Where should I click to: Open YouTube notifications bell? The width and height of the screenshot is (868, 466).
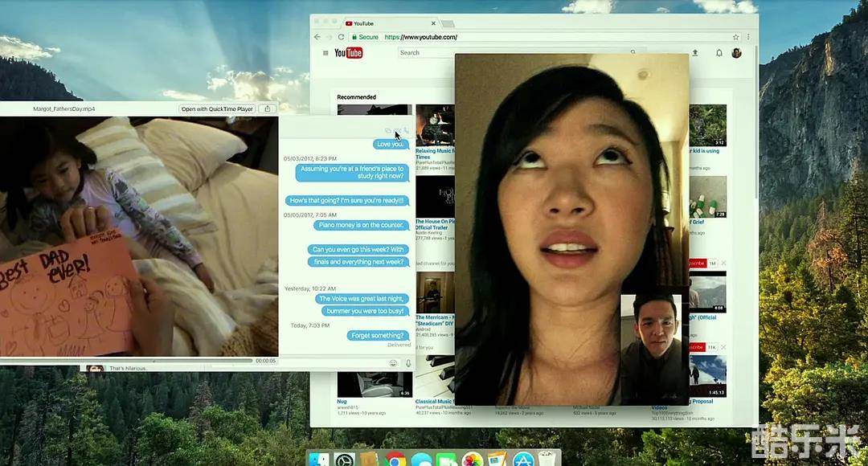719,53
